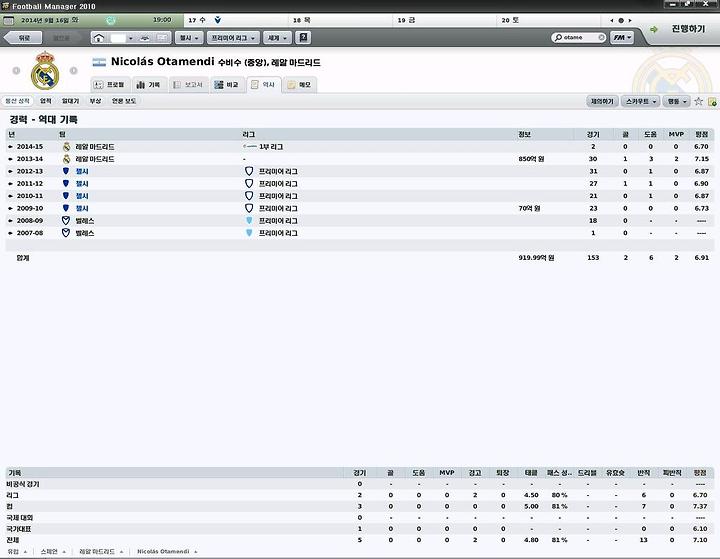Show next player with arrow right of crest
720x559 pixels.
(73, 70)
